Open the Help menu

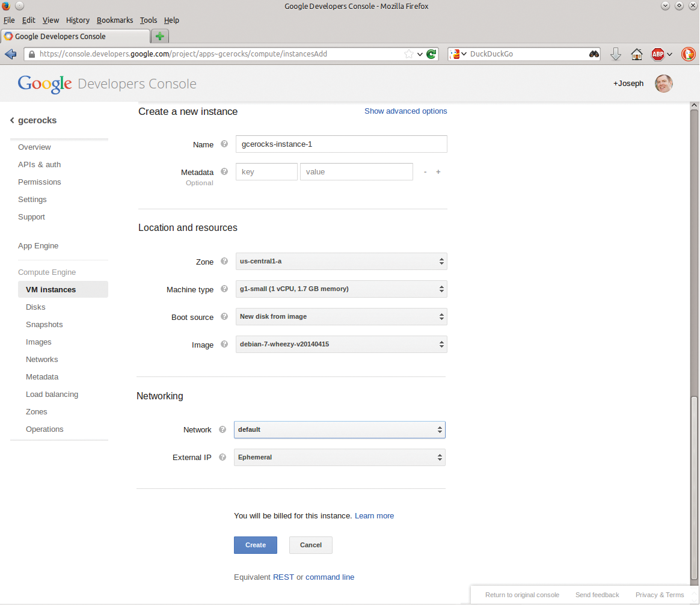point(171,20)
